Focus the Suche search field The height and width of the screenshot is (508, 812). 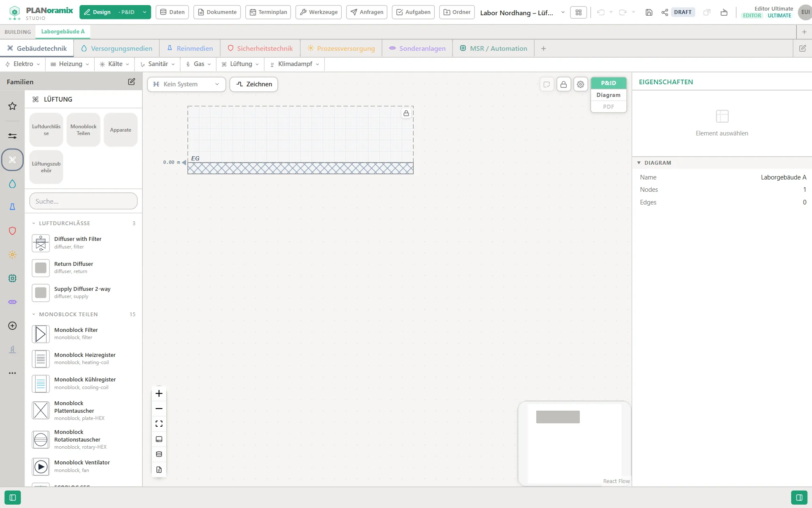[83, 201]
